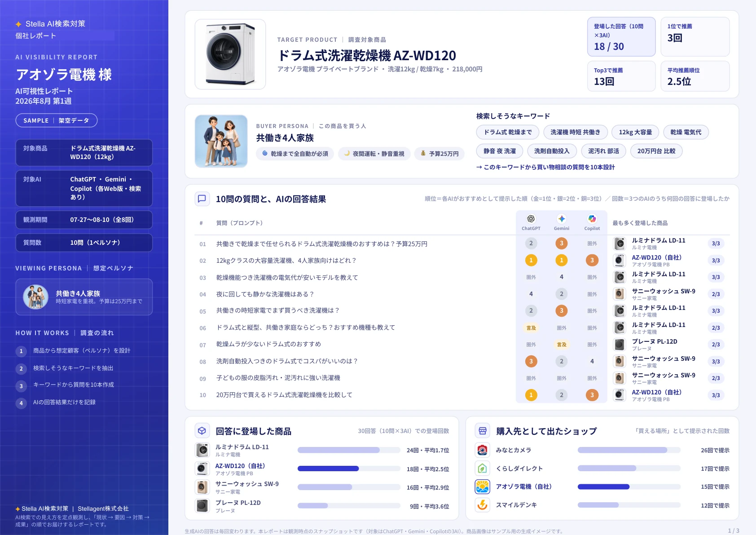Click ChatGPT gold rank 1 badge in question 10

(x=531, y=395)
